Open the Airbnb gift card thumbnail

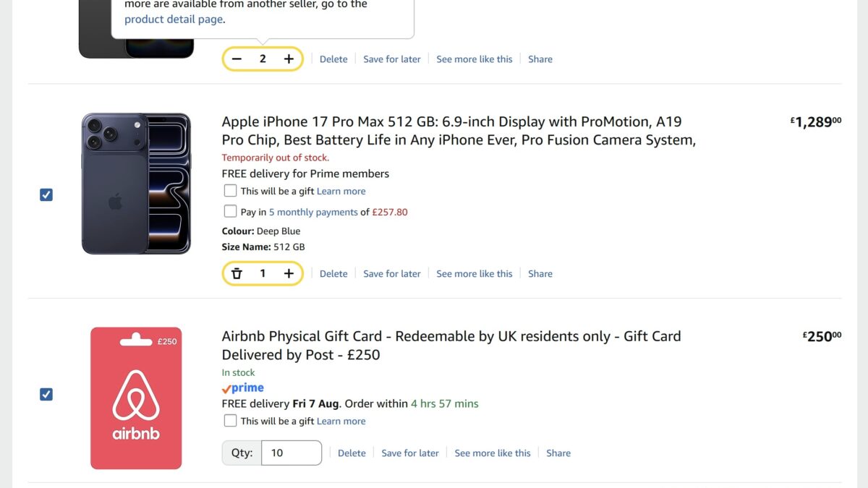(x=136, y=398)
